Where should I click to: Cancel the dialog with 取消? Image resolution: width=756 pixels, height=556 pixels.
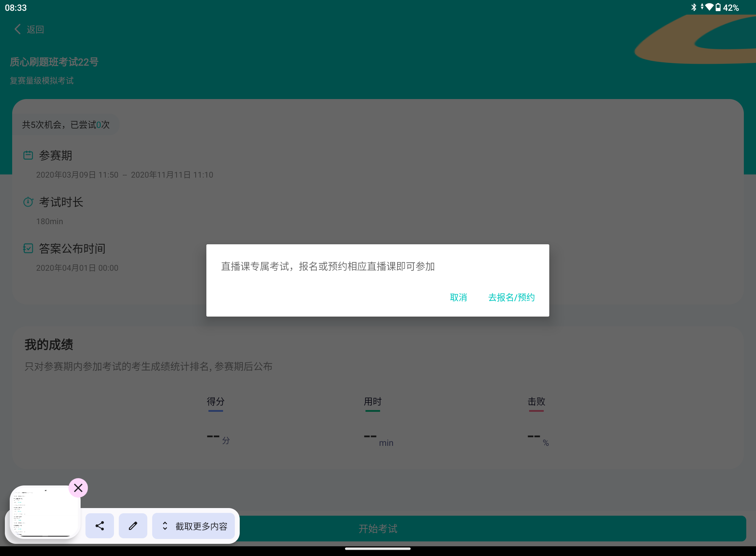[458, 297]
